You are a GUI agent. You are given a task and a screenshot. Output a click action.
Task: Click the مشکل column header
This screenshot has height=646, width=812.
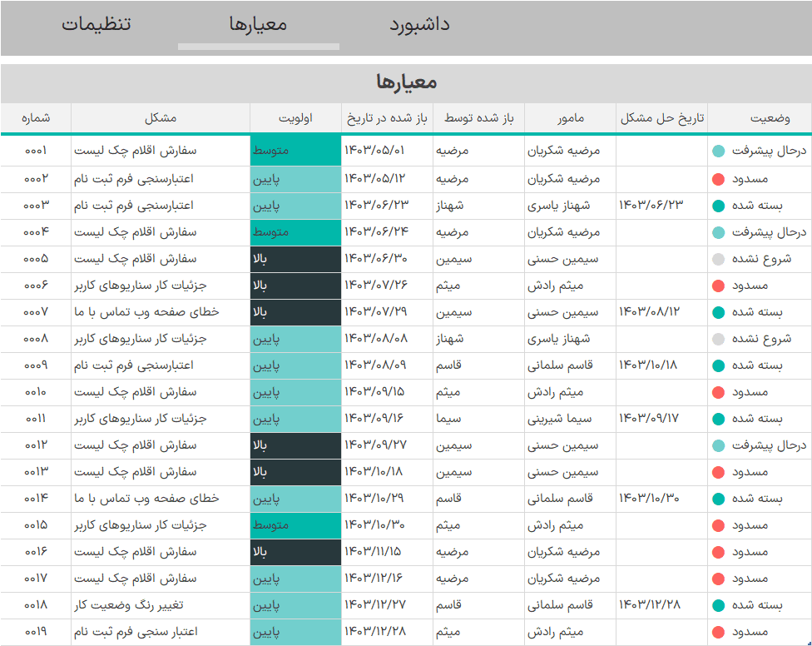click(x=161, y=118)
